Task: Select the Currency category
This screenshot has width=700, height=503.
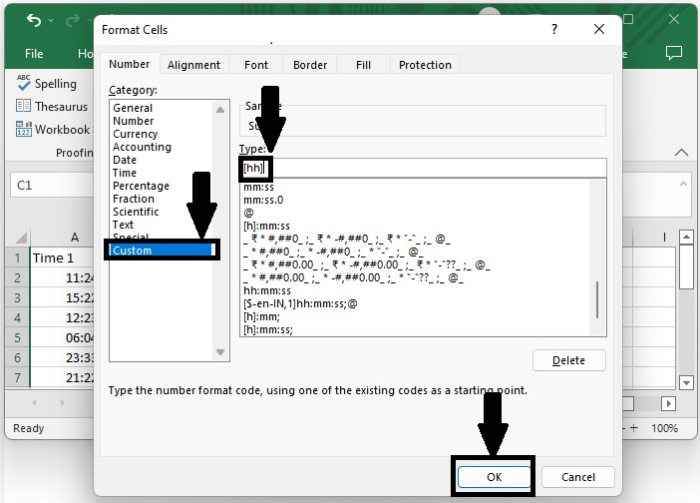Action: pos(135,134)
